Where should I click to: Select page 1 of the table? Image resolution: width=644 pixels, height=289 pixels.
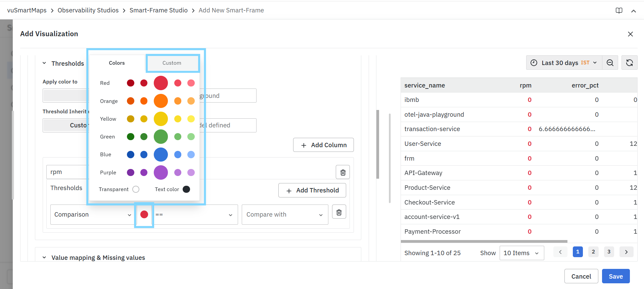pos(578,252)
